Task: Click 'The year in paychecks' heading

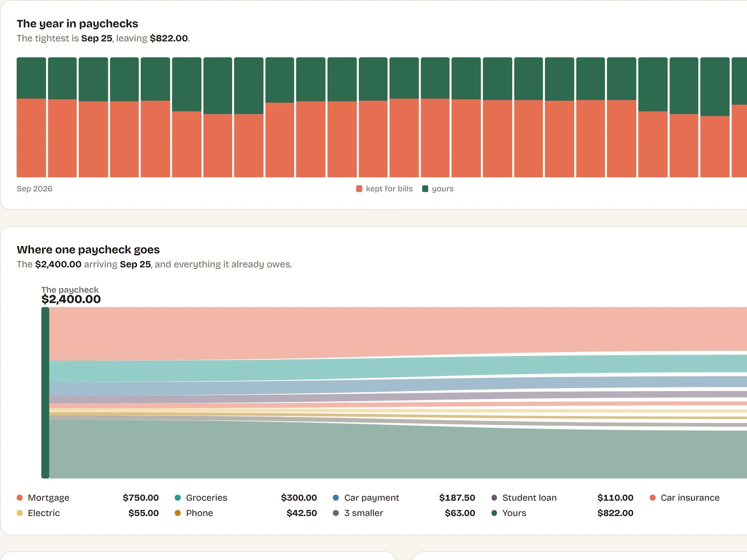Action: (x=77, y=24)
